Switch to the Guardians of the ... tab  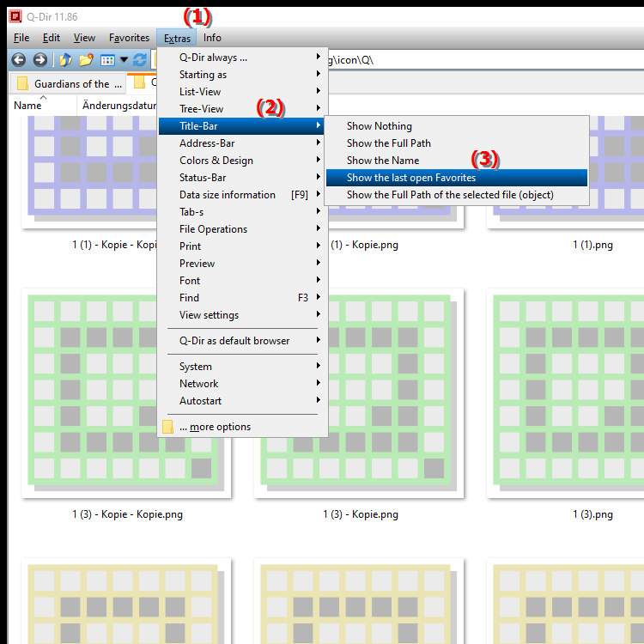[x=67, y=84]
